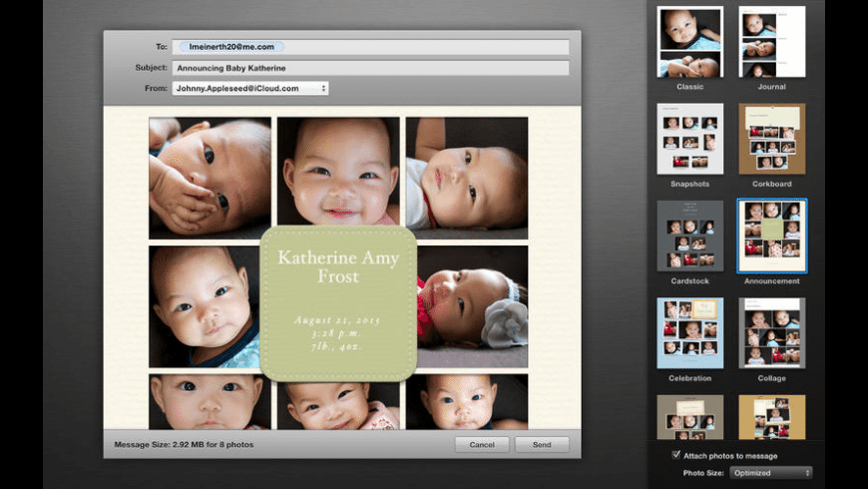The image size is (868, 489).
Task: Apply the Celebration theme thumbnail
Action: [x=689, y=333]
